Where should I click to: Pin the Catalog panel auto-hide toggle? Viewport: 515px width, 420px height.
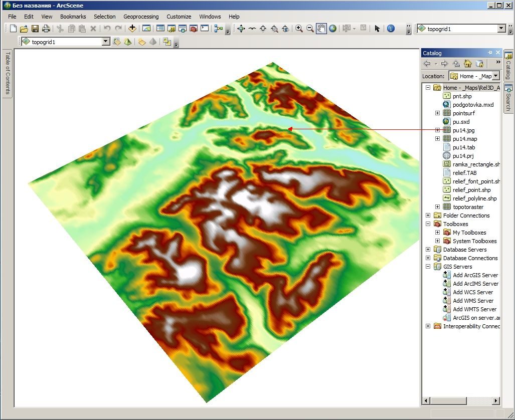tap(490, 53)
